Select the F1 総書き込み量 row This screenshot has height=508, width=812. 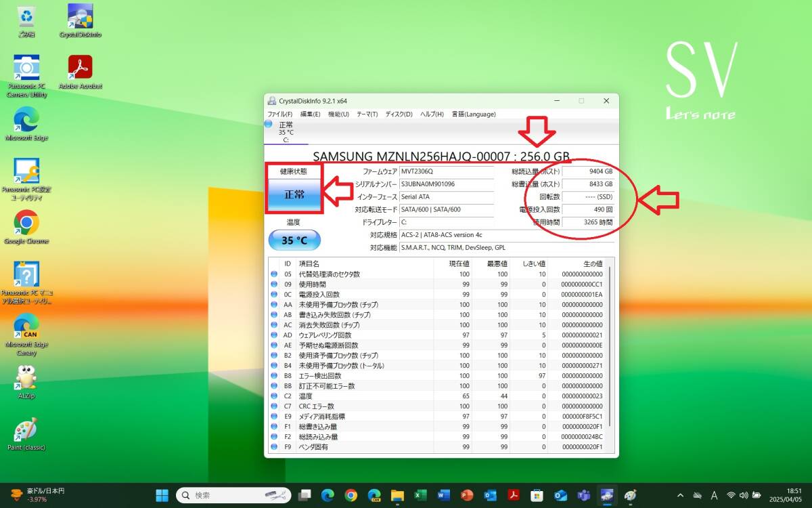(x=438, y=427)
